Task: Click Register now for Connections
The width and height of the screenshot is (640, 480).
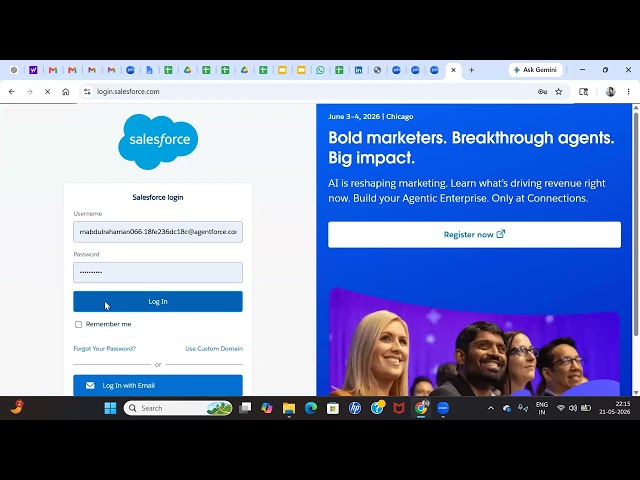Action: [474, 235]
